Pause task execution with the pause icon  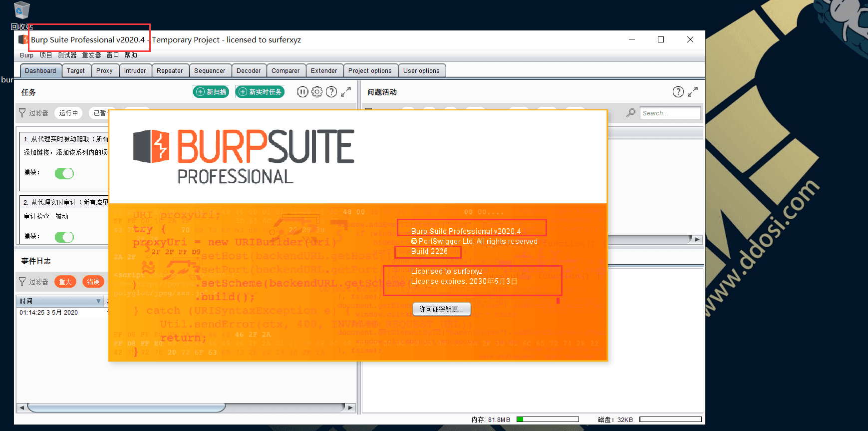click(302, 92)
